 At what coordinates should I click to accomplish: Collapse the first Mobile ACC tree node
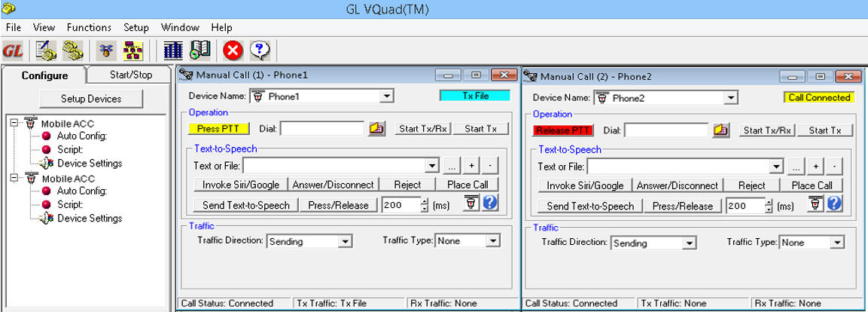point(14,123)
